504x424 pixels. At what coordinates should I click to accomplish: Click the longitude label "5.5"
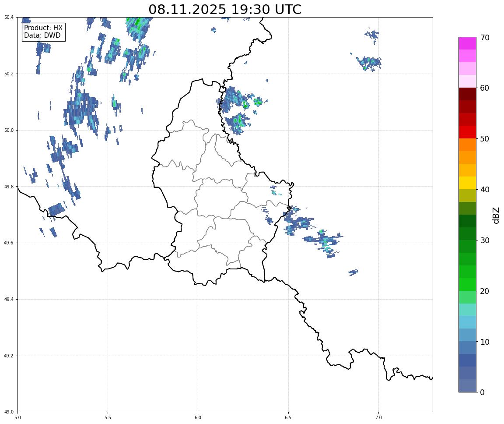[x=108, y=417]
